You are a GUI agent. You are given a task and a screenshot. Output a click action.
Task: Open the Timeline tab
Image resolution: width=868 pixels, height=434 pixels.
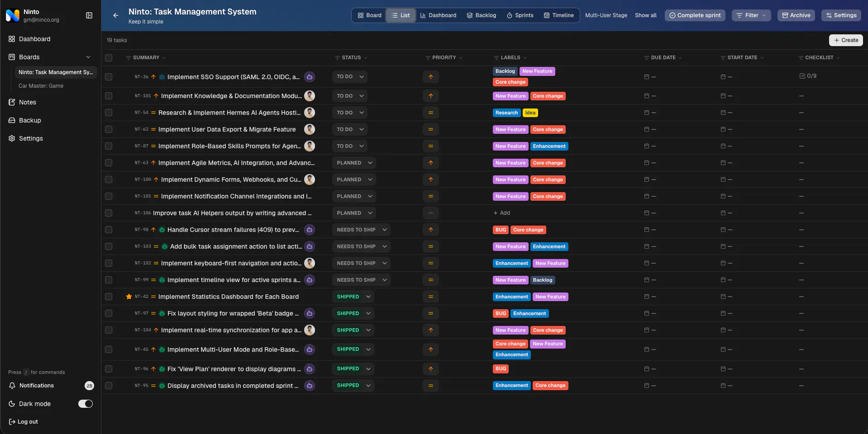pos(559,15)
